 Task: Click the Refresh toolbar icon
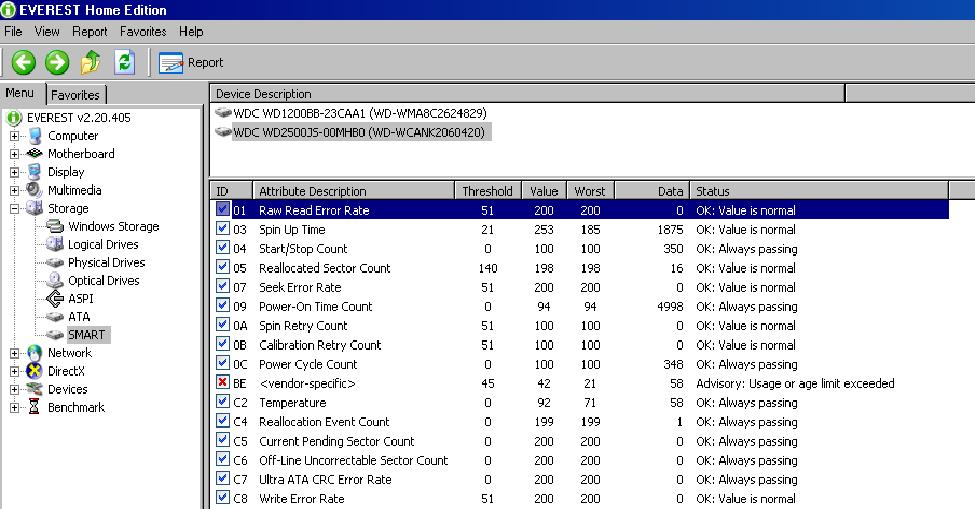click(124, 62)
